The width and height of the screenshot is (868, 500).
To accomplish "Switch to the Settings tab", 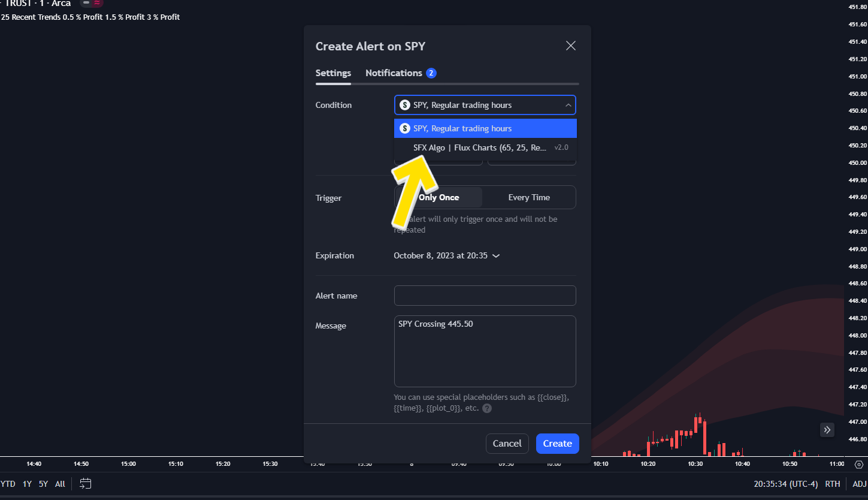I will (333, 73).
